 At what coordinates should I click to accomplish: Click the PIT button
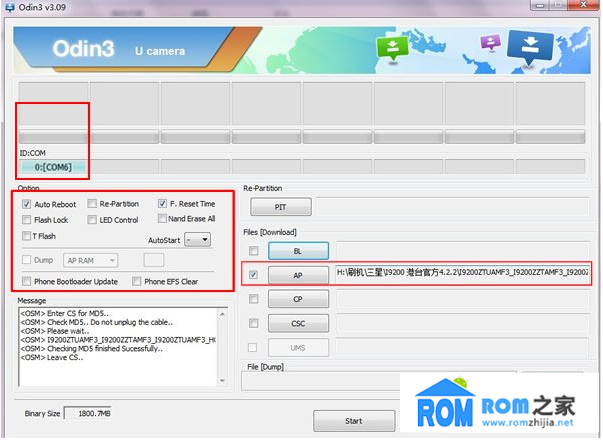click(x=281, y=207)
